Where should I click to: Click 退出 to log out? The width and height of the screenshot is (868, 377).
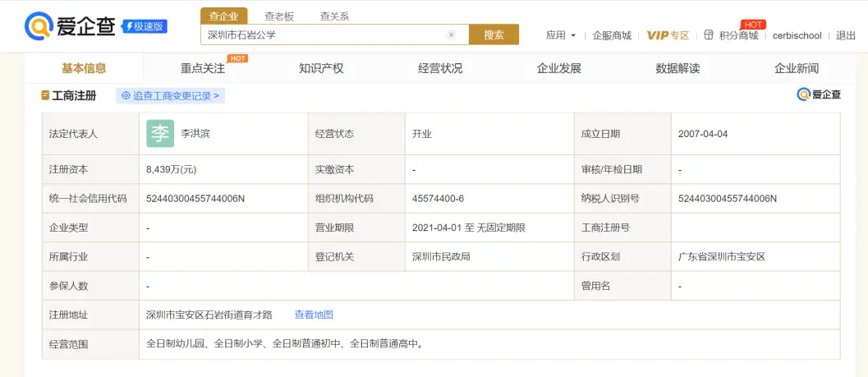pos(846,35)
